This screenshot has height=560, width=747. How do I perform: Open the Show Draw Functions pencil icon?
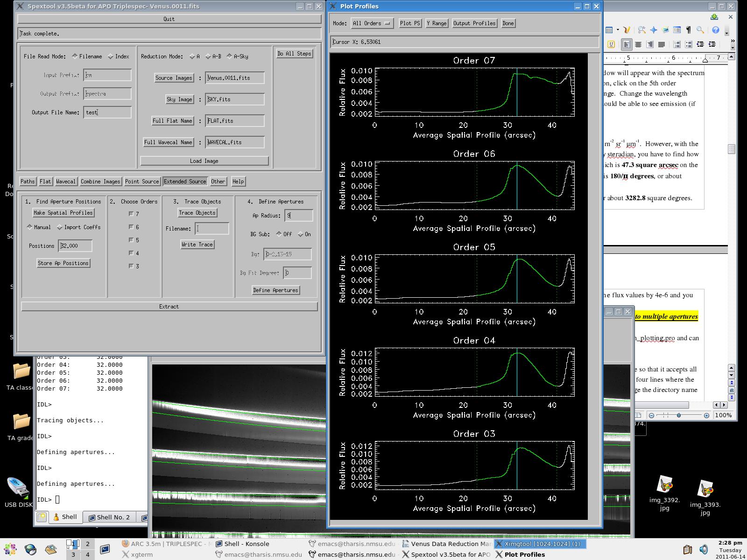tap(627, 30)
